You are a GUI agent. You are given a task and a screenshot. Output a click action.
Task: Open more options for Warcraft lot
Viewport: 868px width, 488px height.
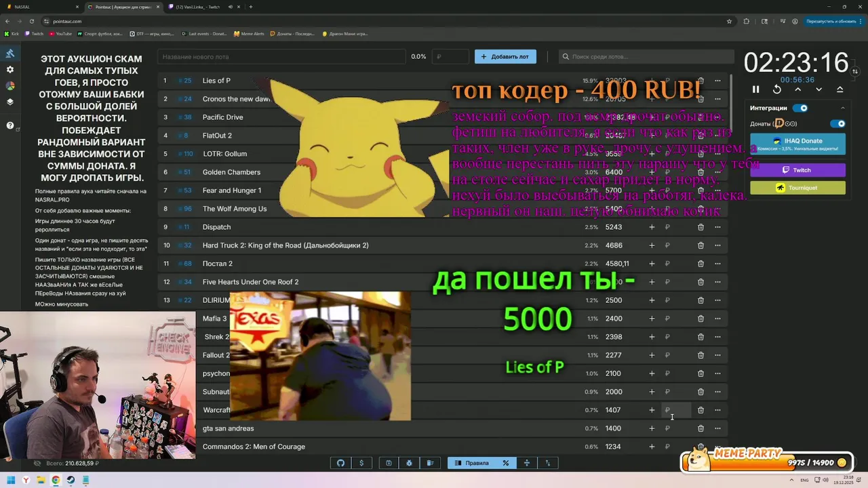tap(717, 410)
